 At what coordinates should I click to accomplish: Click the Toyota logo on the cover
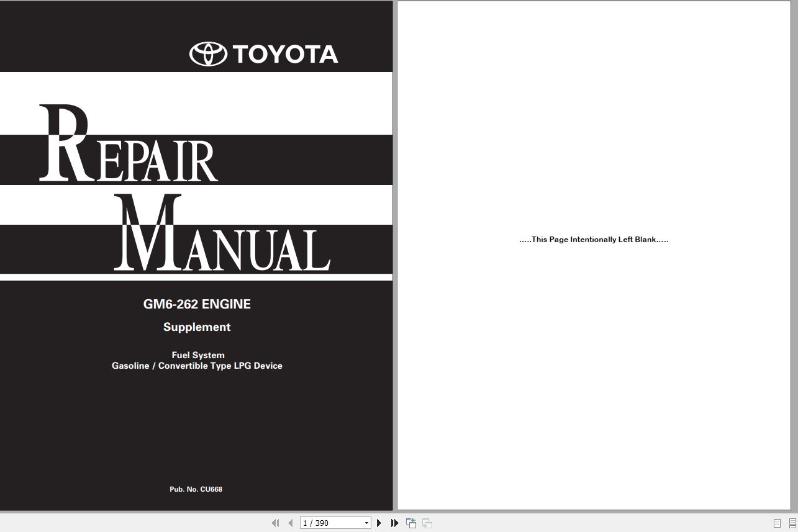coord(264,54)
